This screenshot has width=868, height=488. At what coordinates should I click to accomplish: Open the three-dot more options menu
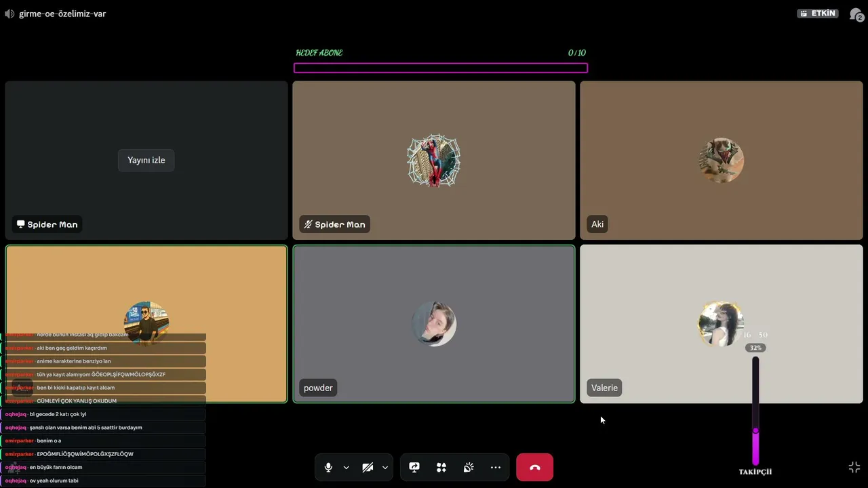coord(496,468)
